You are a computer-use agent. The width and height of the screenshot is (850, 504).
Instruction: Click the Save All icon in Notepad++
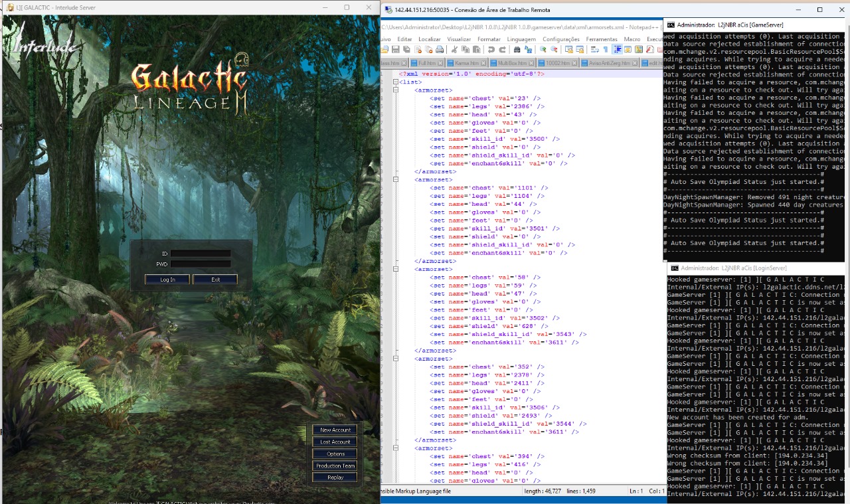[406, 49]
